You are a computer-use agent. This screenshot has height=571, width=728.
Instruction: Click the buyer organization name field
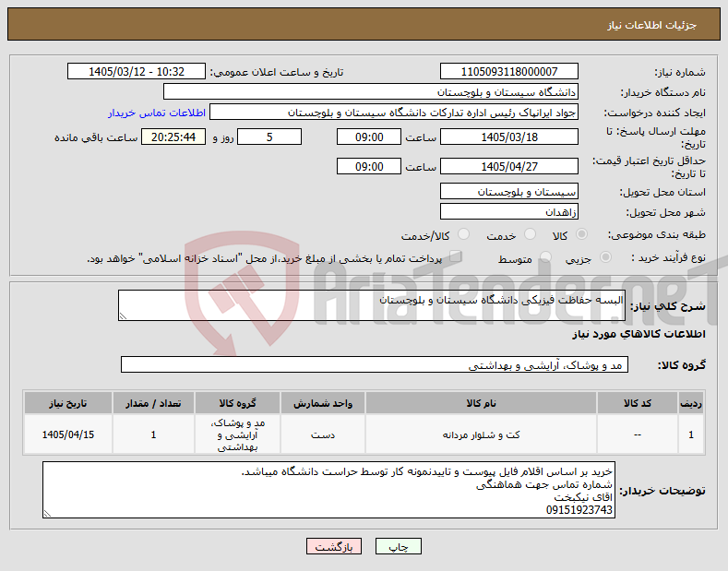coord(371,92)
